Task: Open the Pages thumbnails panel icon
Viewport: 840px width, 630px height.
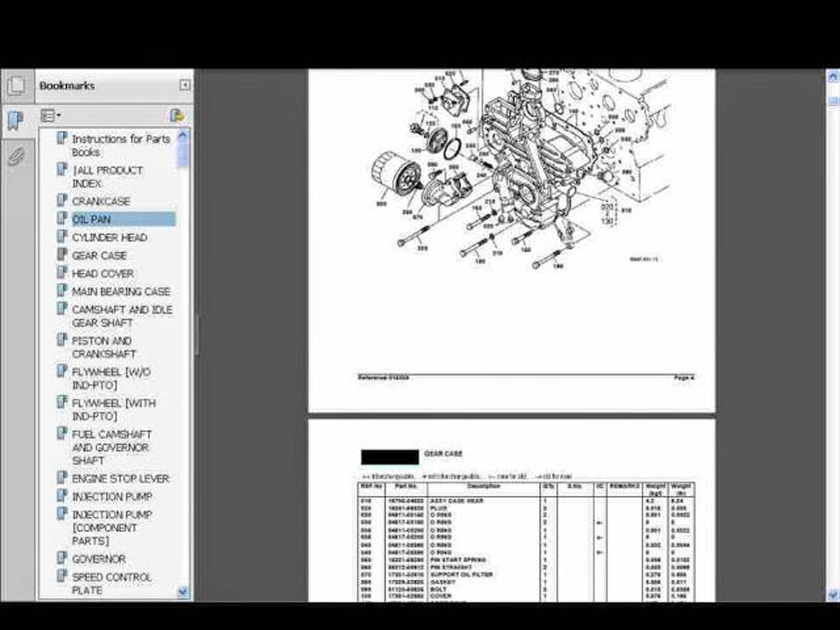Action: click(x=17, y=85)
